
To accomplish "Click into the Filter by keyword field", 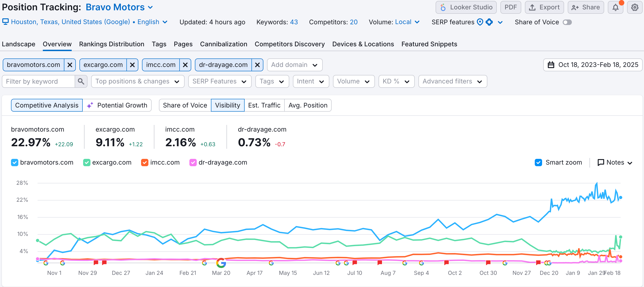I will pyautogui.click(x=39, y=81).
